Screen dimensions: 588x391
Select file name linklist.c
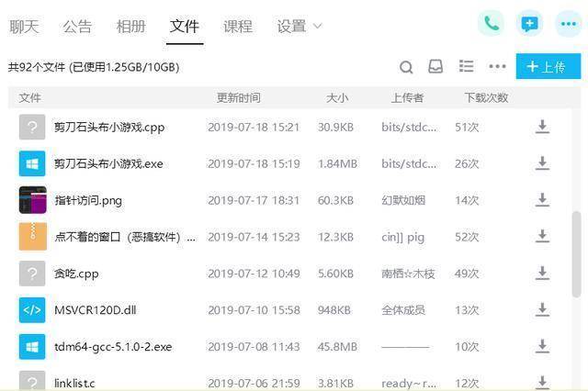click(x=74, y=383)
